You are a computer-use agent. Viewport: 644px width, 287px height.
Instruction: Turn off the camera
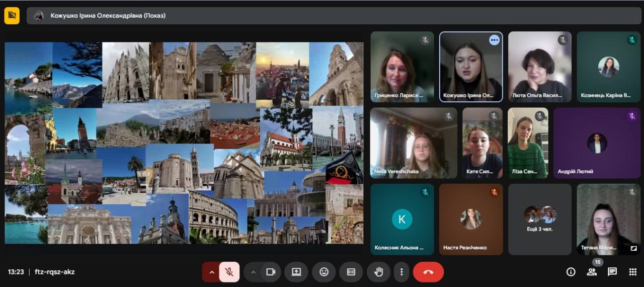271,272
